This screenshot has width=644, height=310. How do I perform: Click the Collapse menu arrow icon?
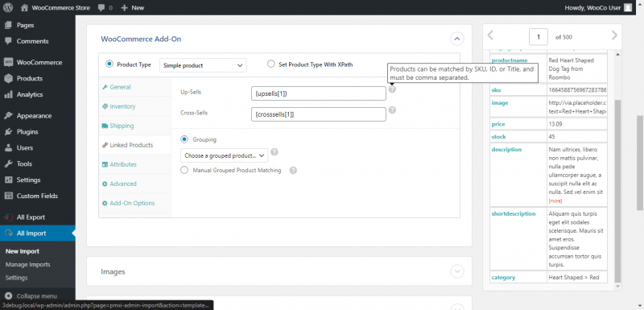click(x=9, y=296)
